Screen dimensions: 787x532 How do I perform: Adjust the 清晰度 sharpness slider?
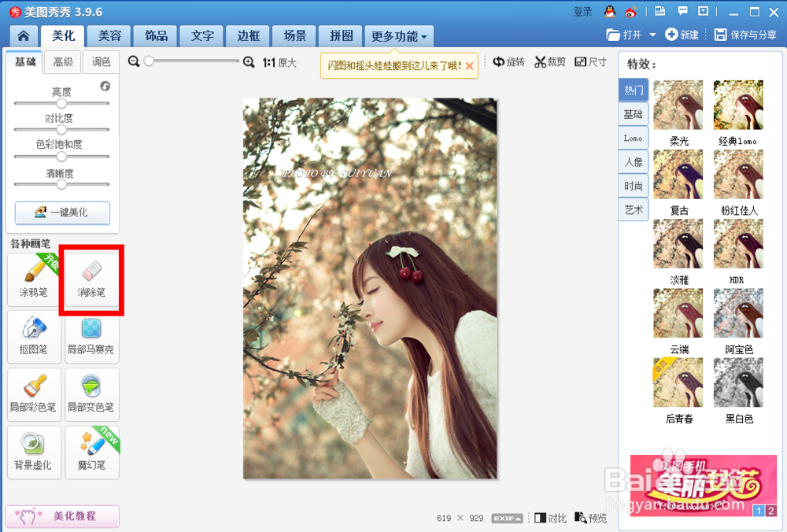(x=61, y=184)
